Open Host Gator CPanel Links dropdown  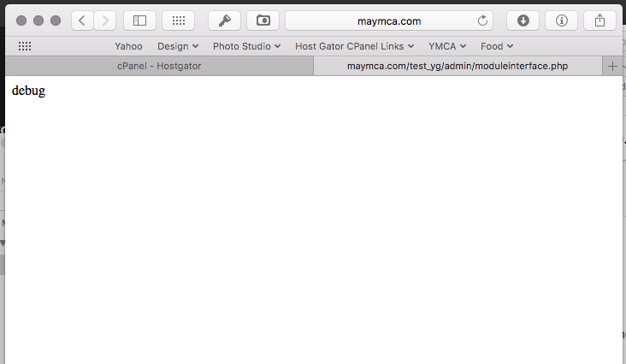pos(354,46)
